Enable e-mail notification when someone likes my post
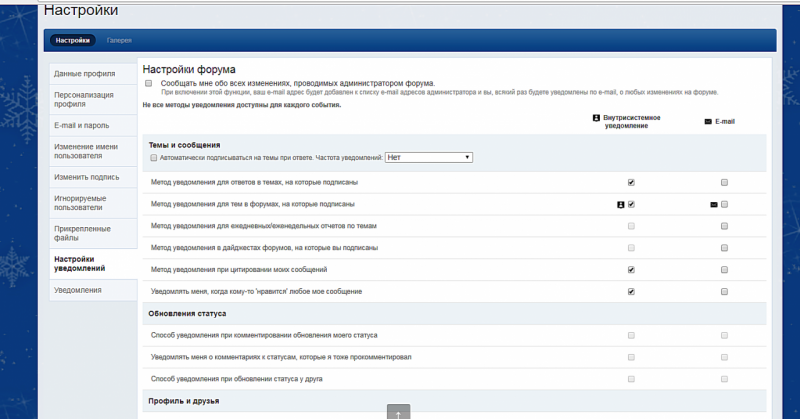 coord(724,291)
